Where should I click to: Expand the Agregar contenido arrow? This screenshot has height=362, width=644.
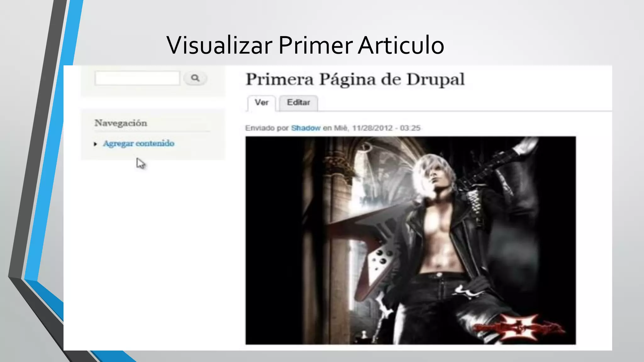click(x=95, y=144)
